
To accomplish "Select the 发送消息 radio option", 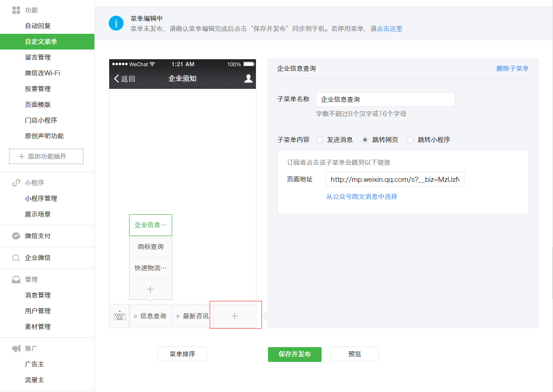I will [x=319, y=140].
